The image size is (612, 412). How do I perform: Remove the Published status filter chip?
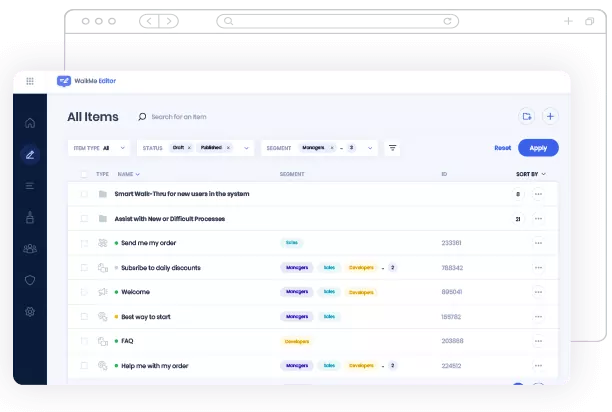[228, 148]
